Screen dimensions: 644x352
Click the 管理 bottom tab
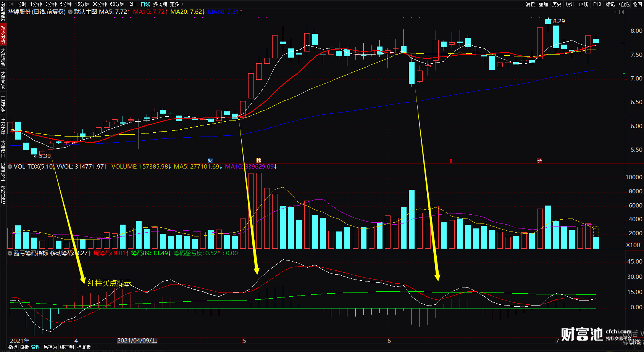[36, 347]
